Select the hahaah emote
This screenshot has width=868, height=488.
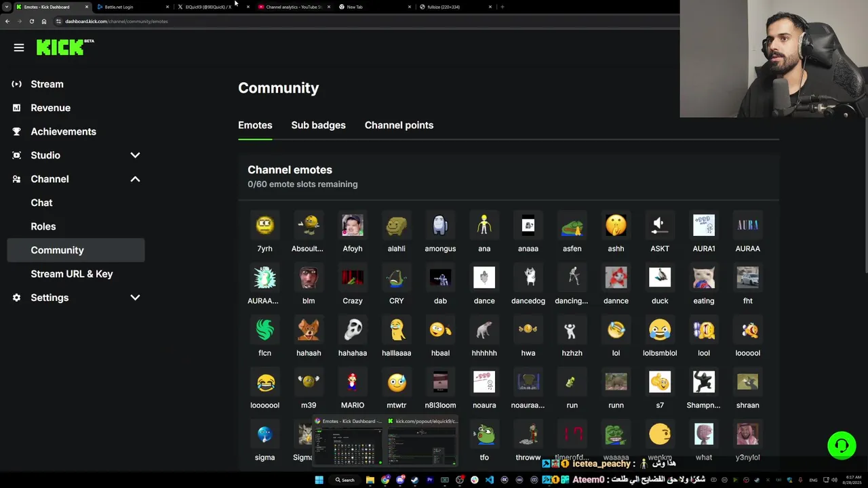(309, 329)
